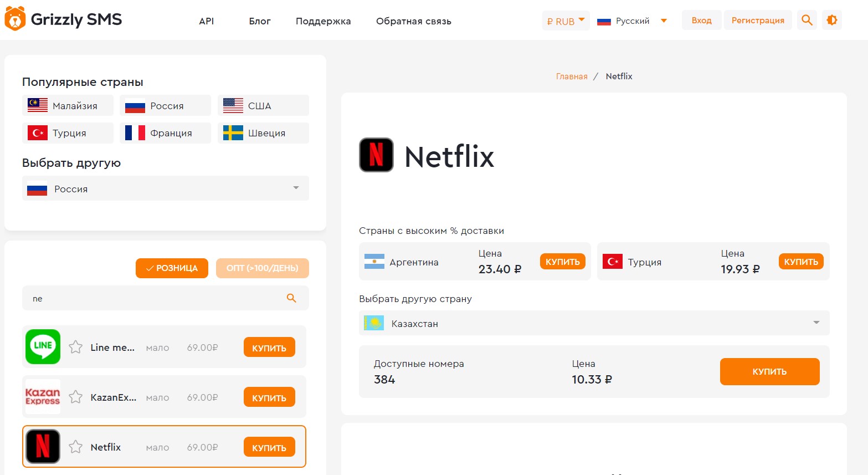Buy Turkey Netflix number for 19.93
This screenshot has width=868, height=475.
click(801, 262)
